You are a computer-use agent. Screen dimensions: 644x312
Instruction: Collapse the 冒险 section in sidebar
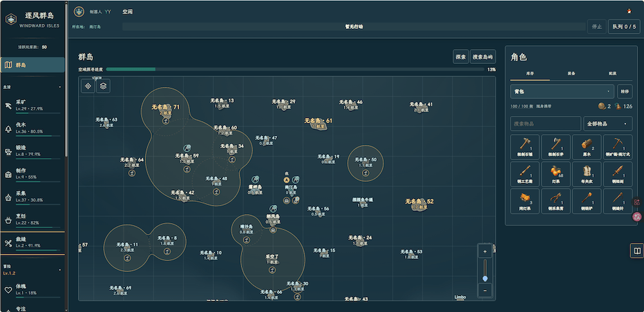click(60, 270)
